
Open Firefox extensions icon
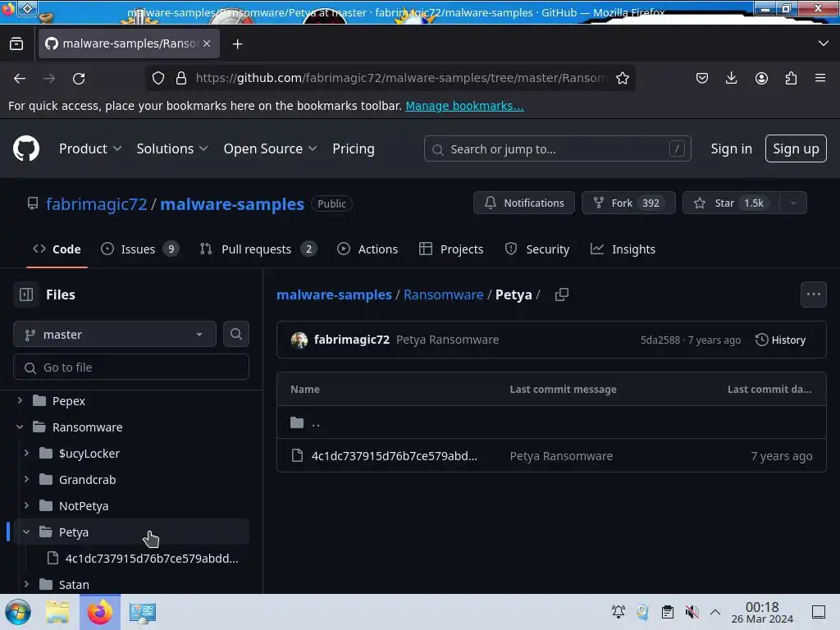pyautogui.click(x=791, y=78)
